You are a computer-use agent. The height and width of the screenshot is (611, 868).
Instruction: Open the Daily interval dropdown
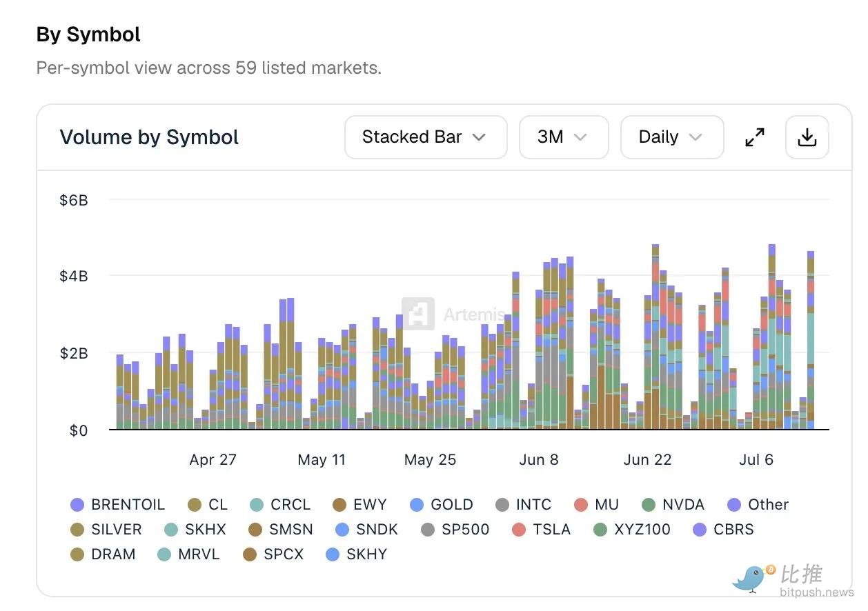coord(672,137)
